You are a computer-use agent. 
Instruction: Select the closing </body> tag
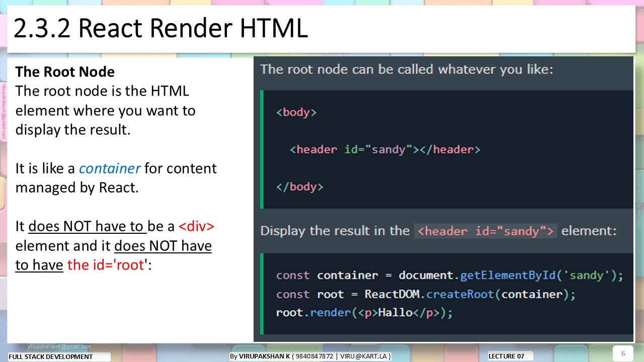click(x=299, y=187)
